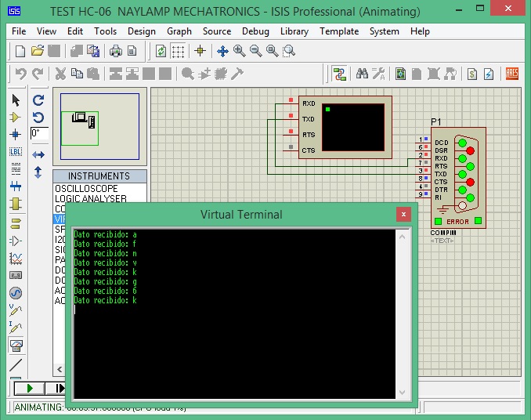Select the arrow selection mode tool
Image resolution: width=531 pixels, height=420 pixels.
(16, 100)
